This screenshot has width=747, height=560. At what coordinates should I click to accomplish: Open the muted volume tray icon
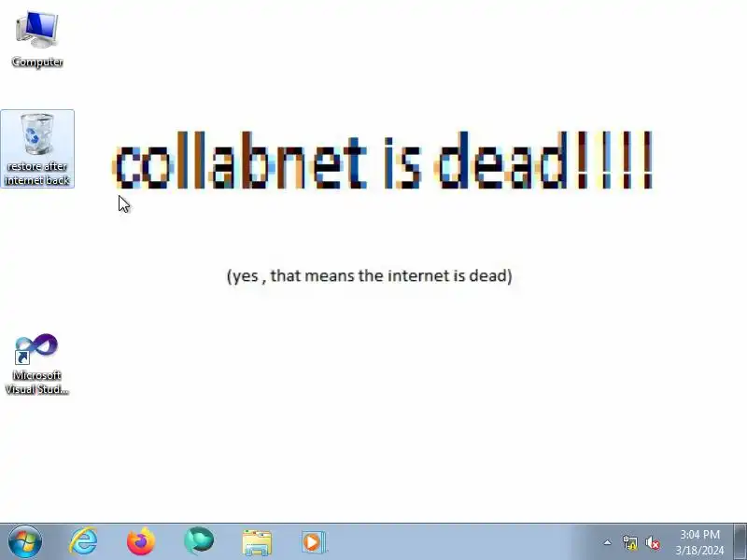click(x=652, y=542)
